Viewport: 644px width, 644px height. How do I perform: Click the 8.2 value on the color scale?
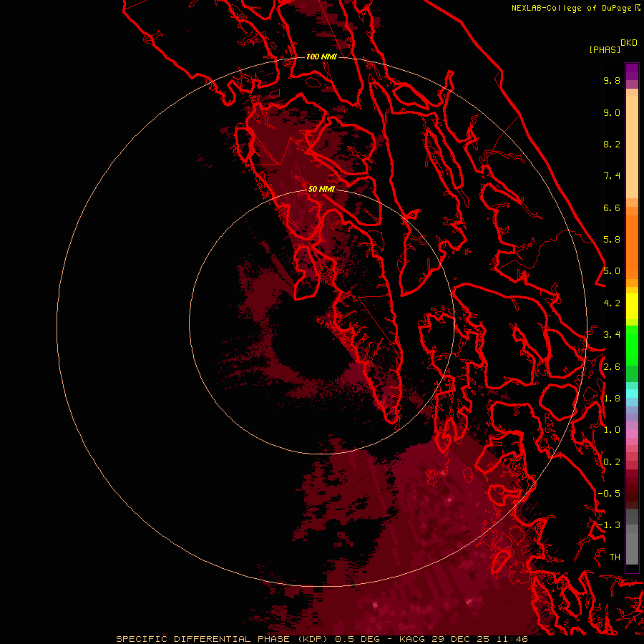click(x=612, y=144)
